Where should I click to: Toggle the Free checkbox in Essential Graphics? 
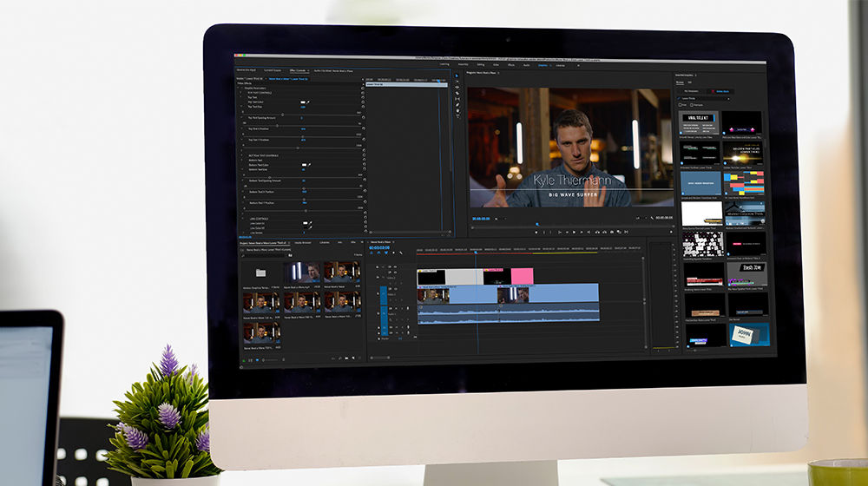point(680,105)
